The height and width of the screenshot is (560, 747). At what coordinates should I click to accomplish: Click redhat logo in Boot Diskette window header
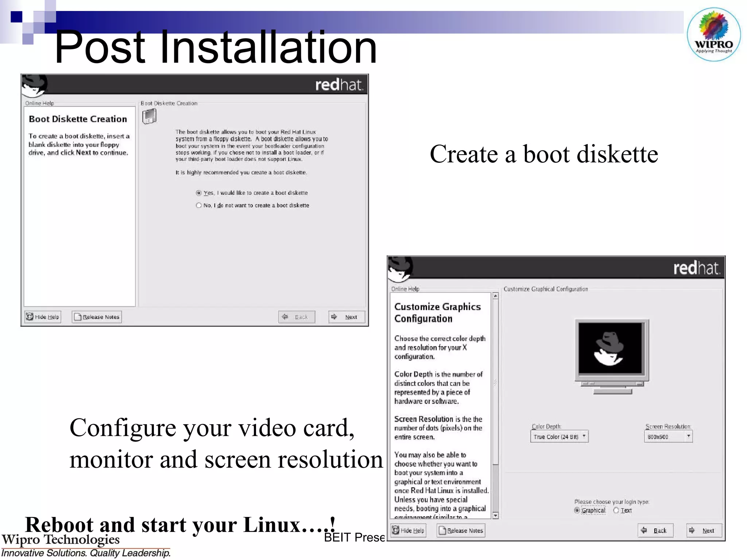(339, 85)
